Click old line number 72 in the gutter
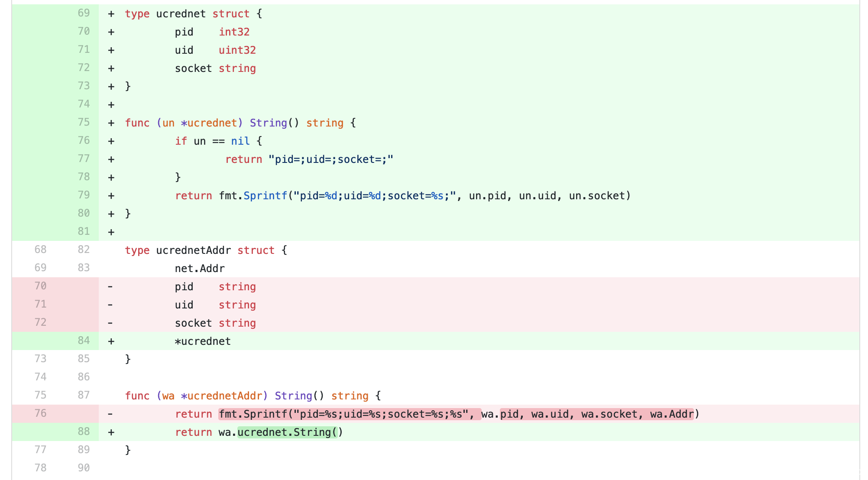The image size is (868, 480). point(40,322)
